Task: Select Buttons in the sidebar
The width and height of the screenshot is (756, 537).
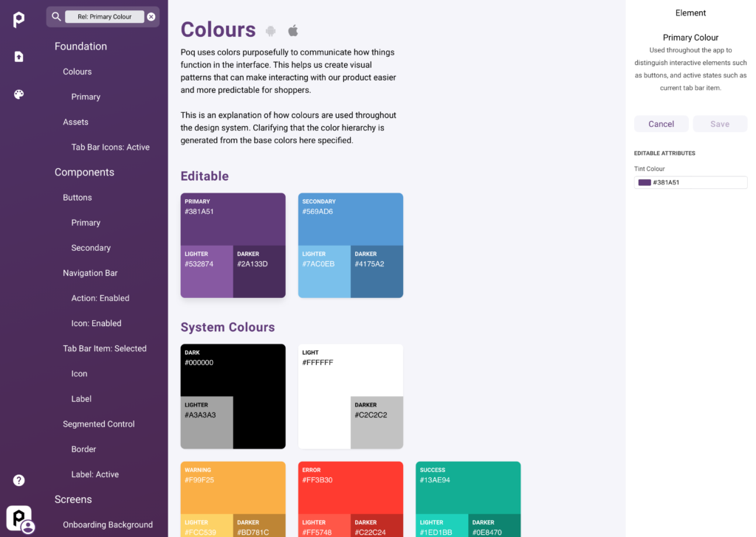Action: (x=77, y=198)
